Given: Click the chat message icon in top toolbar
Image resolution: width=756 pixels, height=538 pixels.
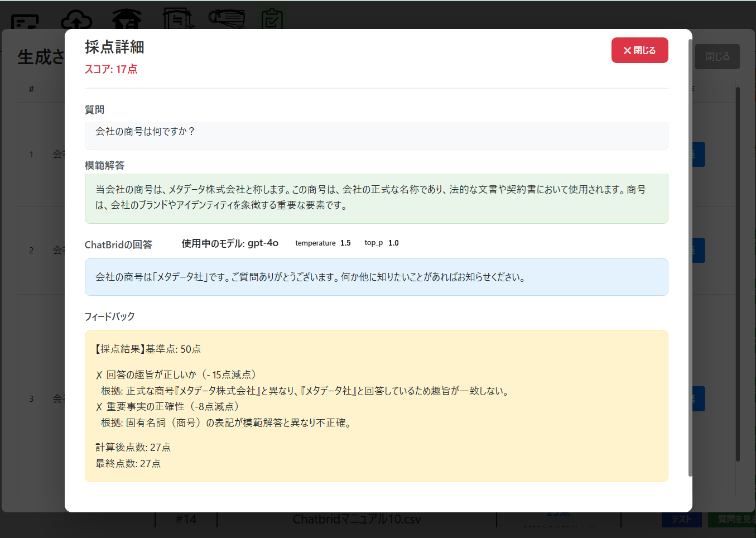Looking at the screenshot, I should pos(25,22).
